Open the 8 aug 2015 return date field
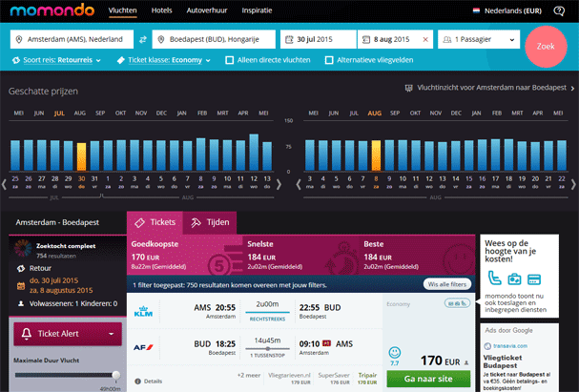The image size is (579, 392). click(x=396, y=39)
